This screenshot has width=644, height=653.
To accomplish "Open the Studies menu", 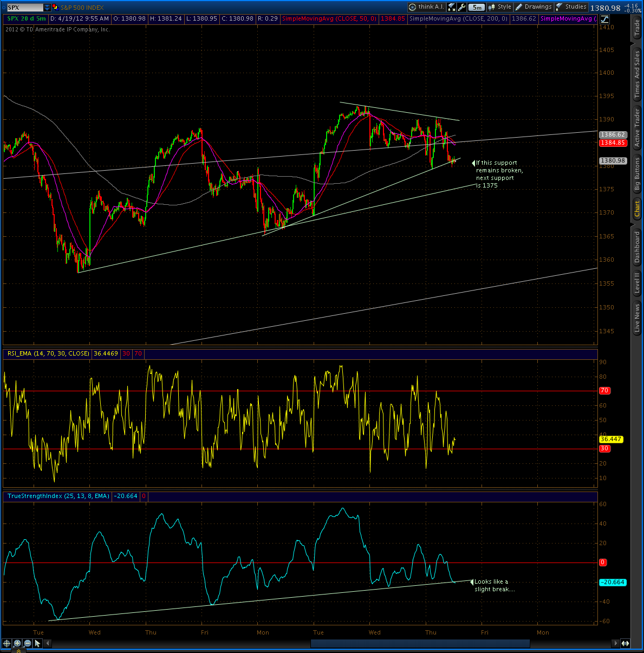I will [x=571, y=7].
